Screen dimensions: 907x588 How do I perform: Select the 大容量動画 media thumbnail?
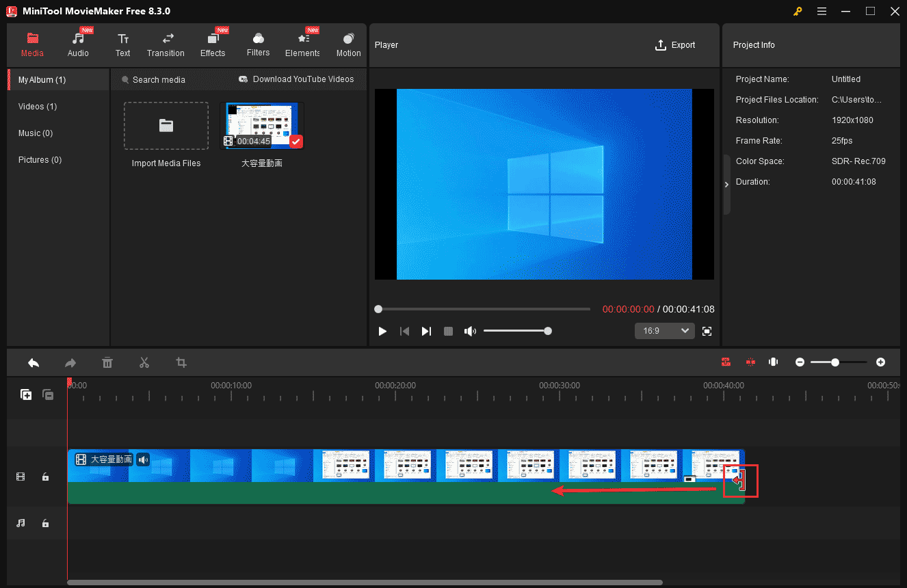262,126
